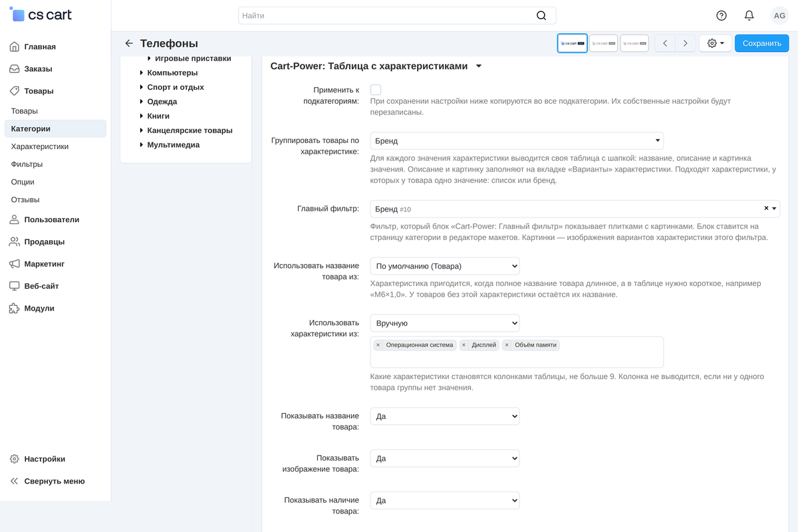Viewport: 798px width, 532px height.
Task: Open the gear settings dropdown in toolbar
Action: point(716,43)
